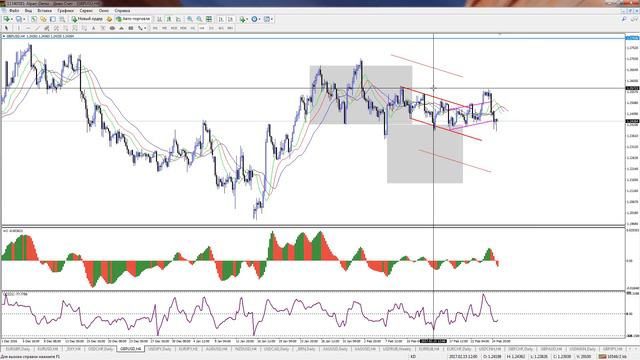This screenshot has width=640, height=360.
Task: Click the connection status indicator
Action: pos(614,356)
